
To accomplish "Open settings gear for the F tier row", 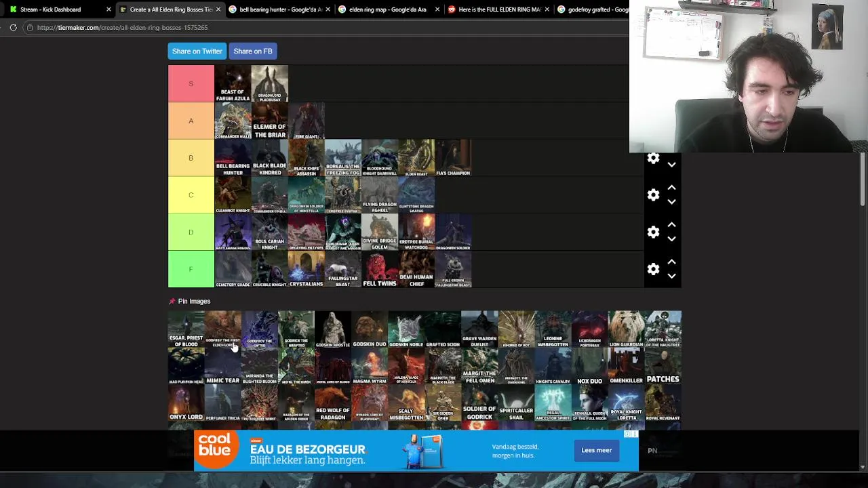I will click(x=653, y=270).
